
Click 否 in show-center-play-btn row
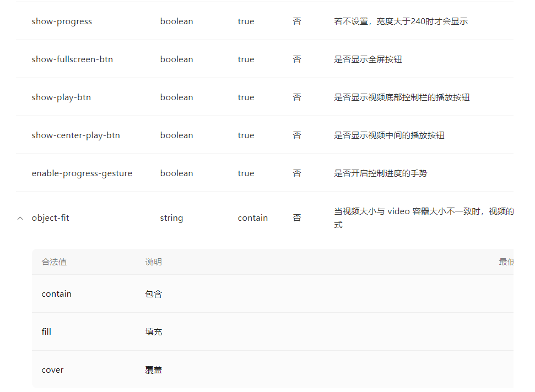pyautogui.click(x=297, y=135)
